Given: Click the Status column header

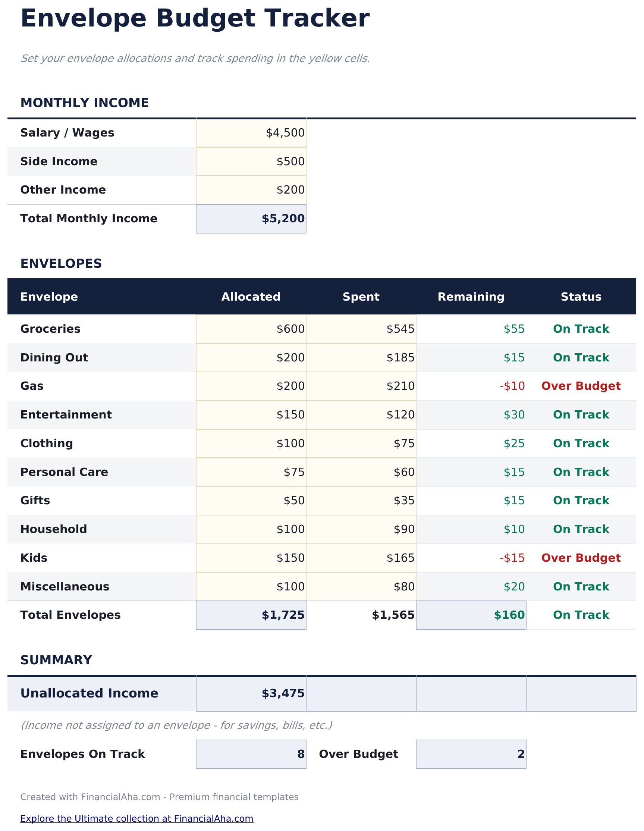Looking at the screenshot, I should tap(581, 297).
